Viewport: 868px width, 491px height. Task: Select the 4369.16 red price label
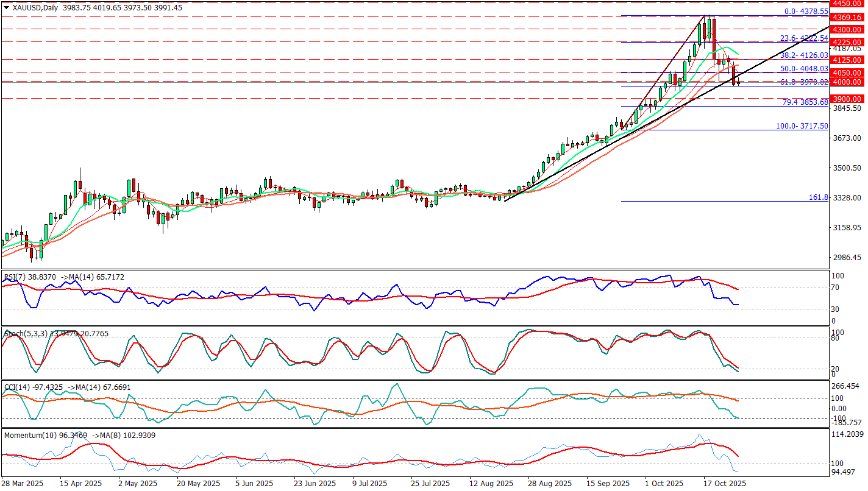coord(848,18)
